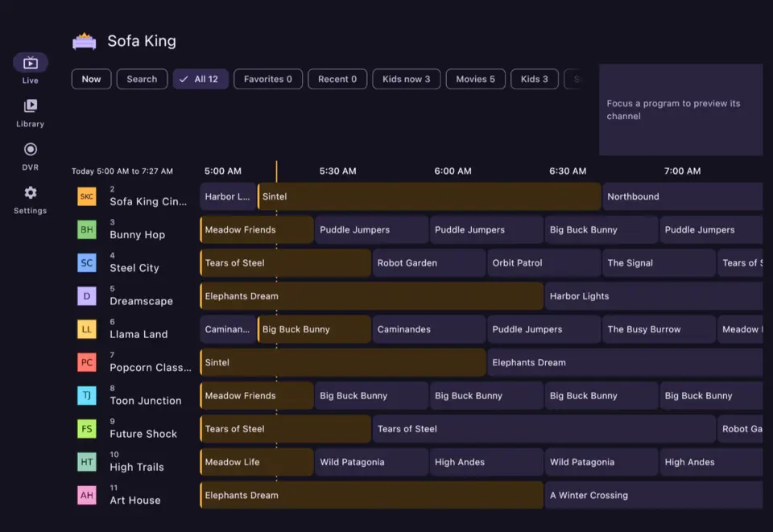Select the LL Llama Land channel badge
Viewport: 773px width, 532px height.
tap(87, 329)
